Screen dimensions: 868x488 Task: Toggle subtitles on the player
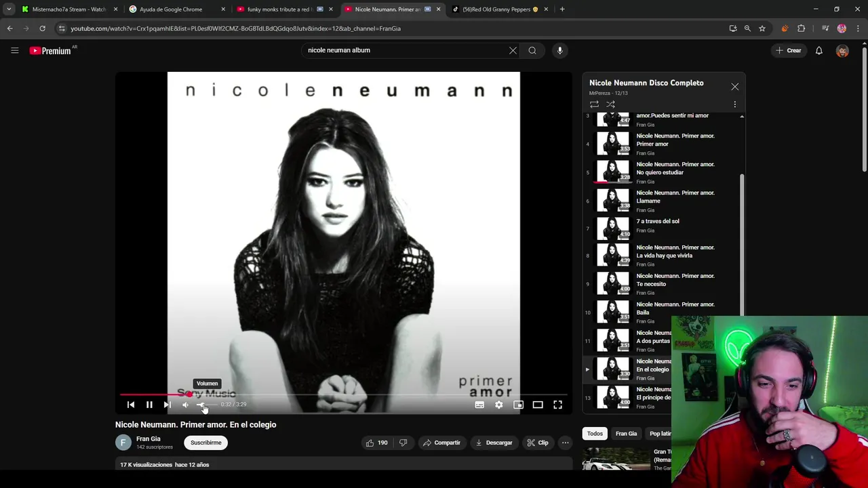tap(479, 405)
